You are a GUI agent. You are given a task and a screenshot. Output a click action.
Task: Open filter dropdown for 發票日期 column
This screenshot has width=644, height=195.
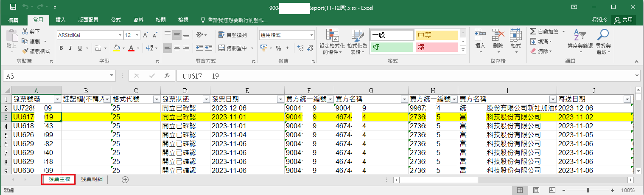click(x=280, y=99)
